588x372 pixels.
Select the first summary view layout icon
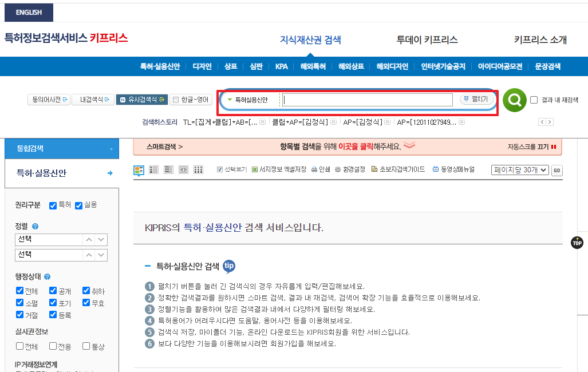[139, 170]
